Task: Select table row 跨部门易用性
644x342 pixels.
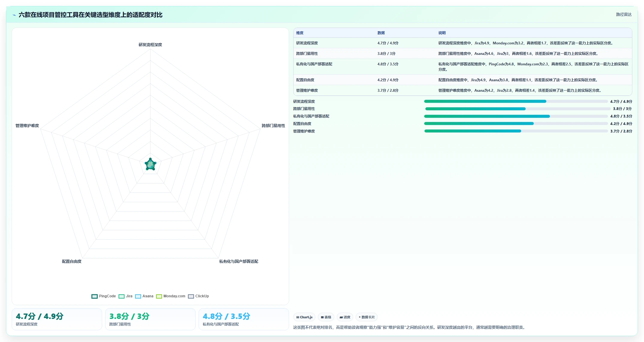Action: point(462,53)
